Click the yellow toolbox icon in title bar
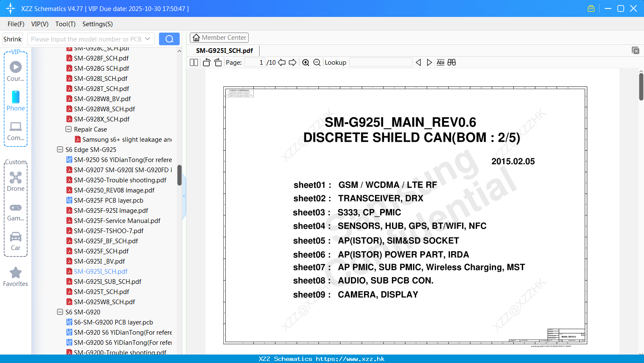 pyautogui.click(x=591, y=8)
